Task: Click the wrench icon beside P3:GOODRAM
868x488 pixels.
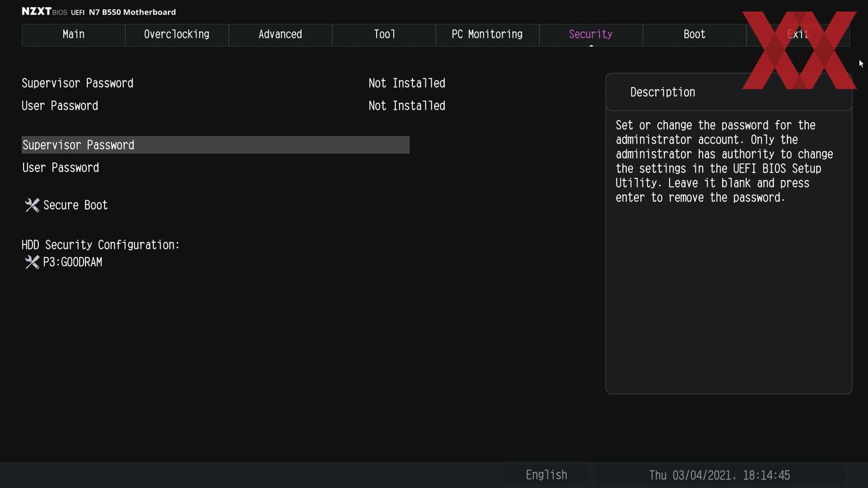Action: coord(32,262)
